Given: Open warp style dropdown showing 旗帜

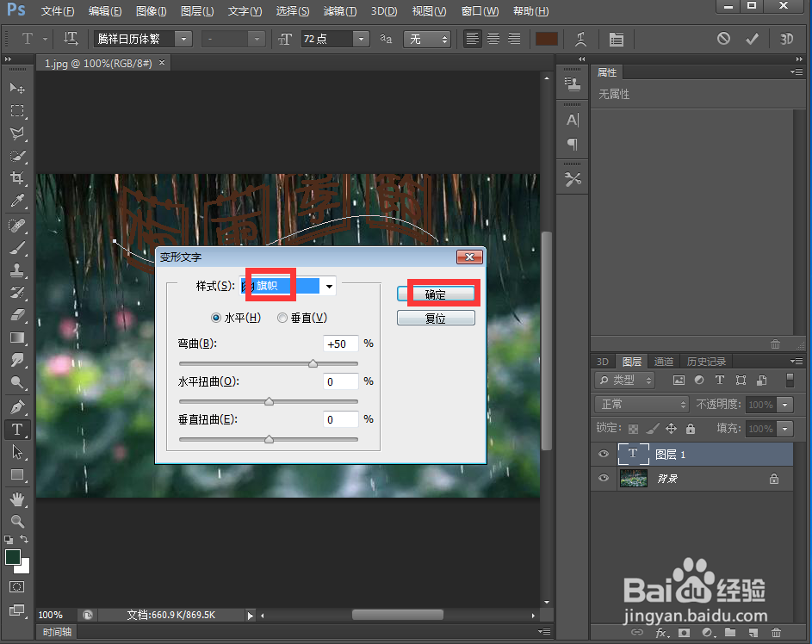Looking at the screenshot, I should pos(329,287).
